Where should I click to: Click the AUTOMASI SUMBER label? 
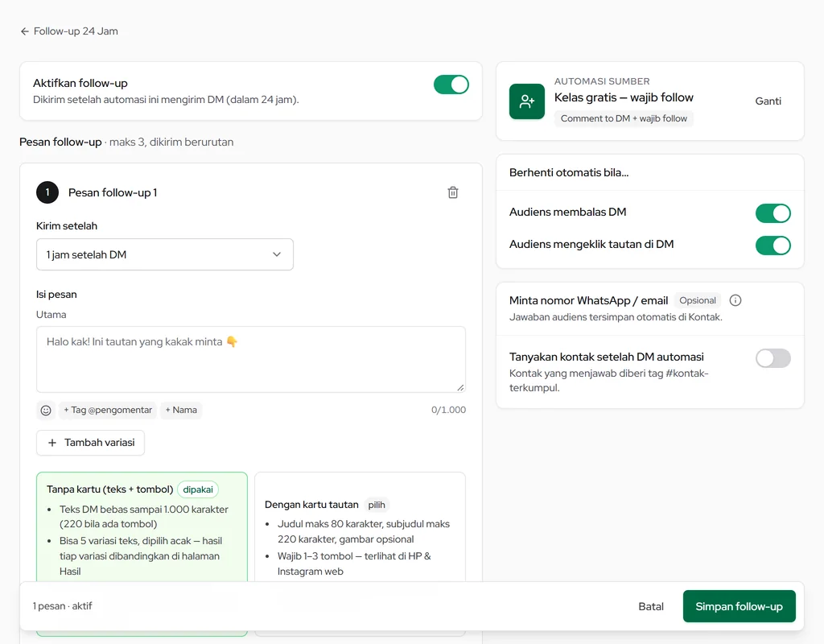[x=602, y=81]
